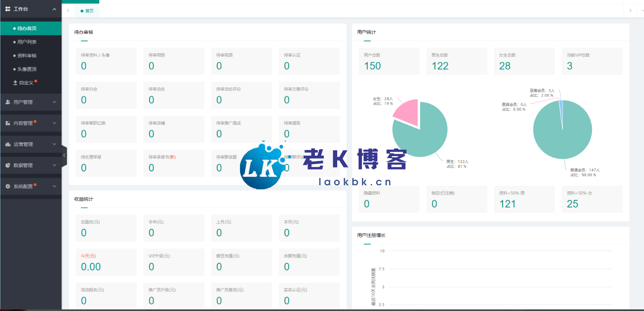
Task: Open the 用户总数 150 statistic card
Action: click(x=389, y=61)
